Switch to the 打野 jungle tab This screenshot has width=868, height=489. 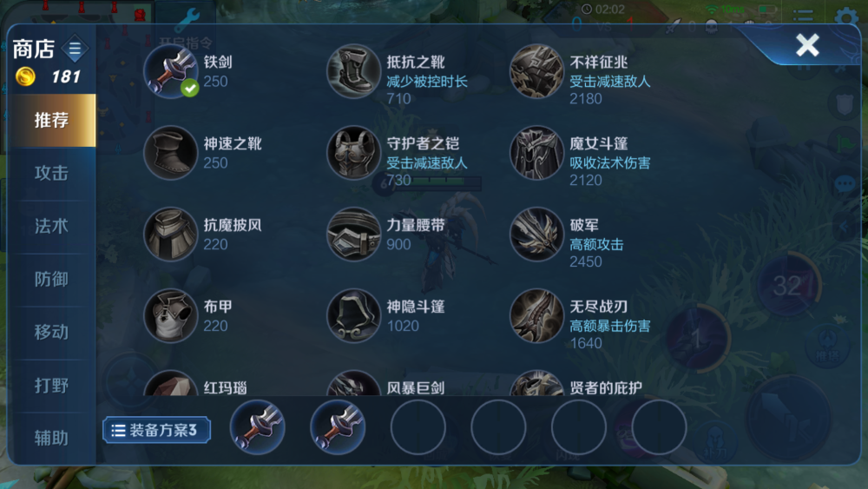coord(51,386)
